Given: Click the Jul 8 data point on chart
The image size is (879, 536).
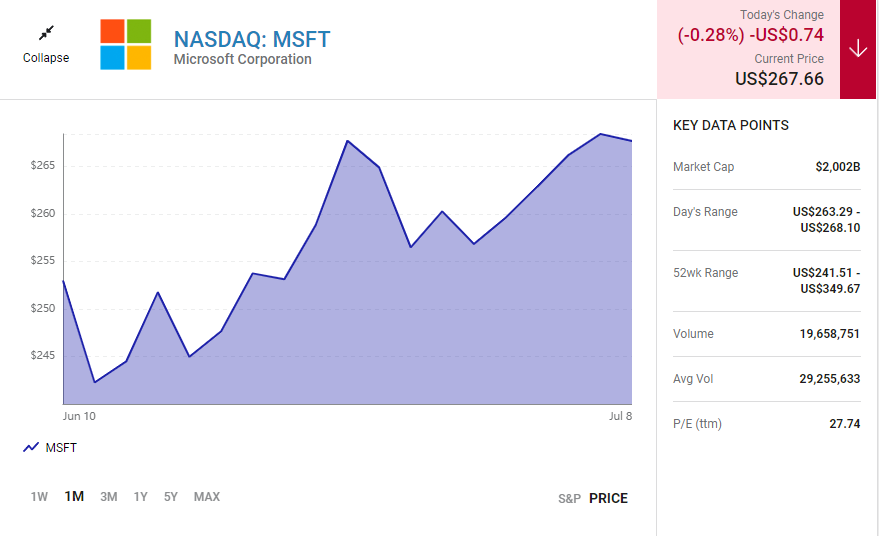Looking at the screenshot, I should (631, 141).
